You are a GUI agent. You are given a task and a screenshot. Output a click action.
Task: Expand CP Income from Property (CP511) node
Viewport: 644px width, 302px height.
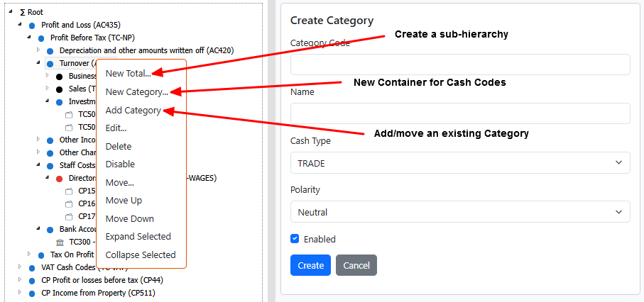20,292
